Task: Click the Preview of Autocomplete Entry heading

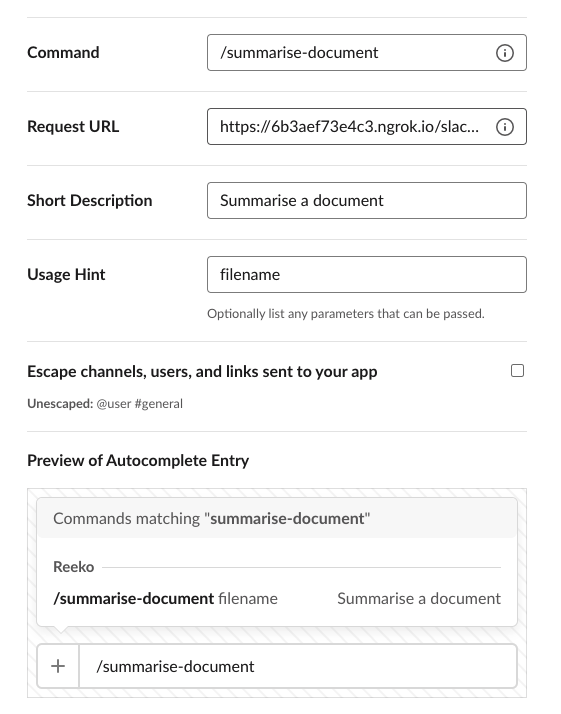Action: [x=138, y=460]
